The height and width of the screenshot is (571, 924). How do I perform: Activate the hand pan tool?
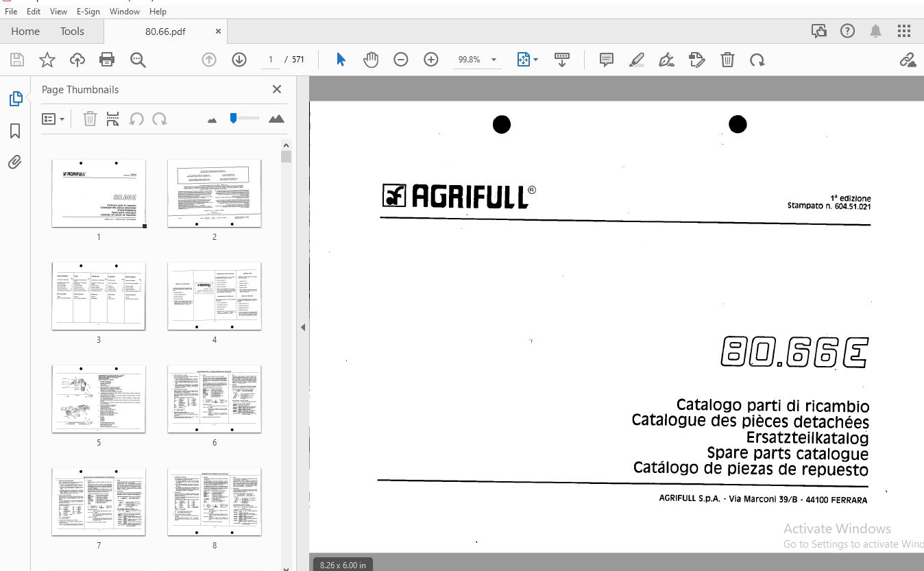point(371,60)
